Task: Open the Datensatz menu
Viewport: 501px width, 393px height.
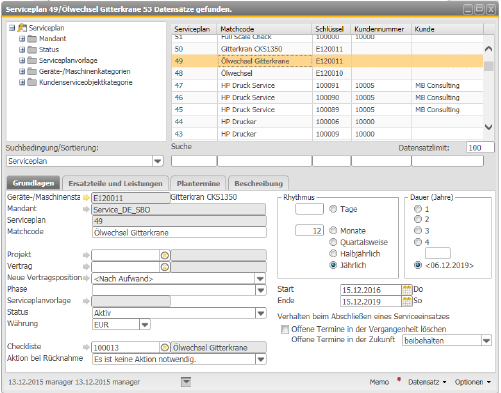Action: (427, 382)
